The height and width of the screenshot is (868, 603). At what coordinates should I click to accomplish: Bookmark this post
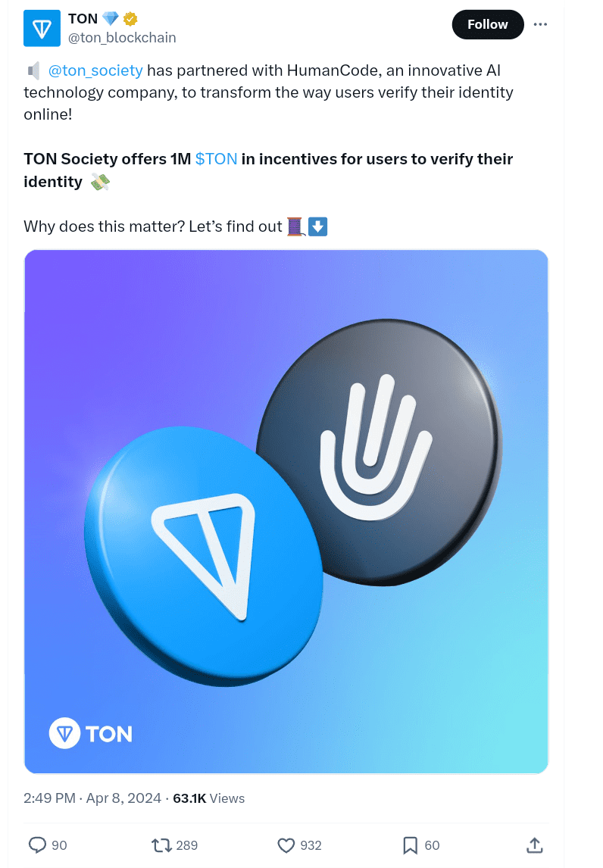click(410, 845)
